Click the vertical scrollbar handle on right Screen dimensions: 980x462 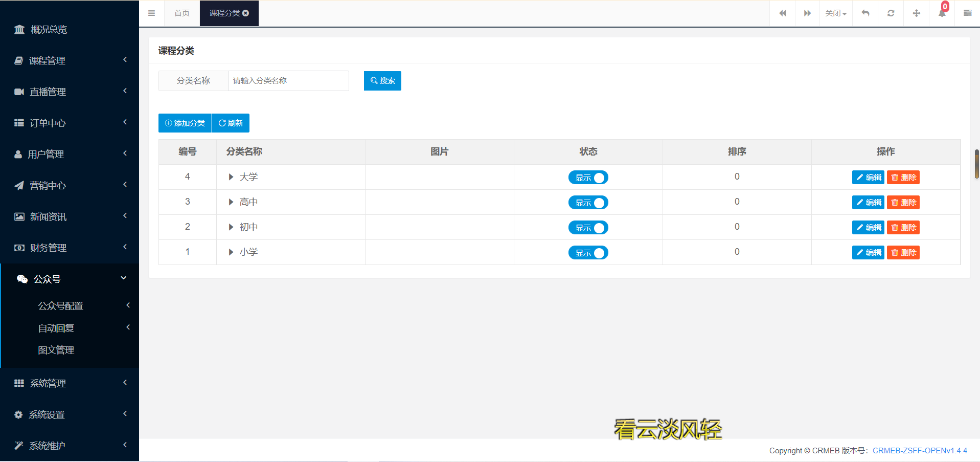tap(976, 164)
